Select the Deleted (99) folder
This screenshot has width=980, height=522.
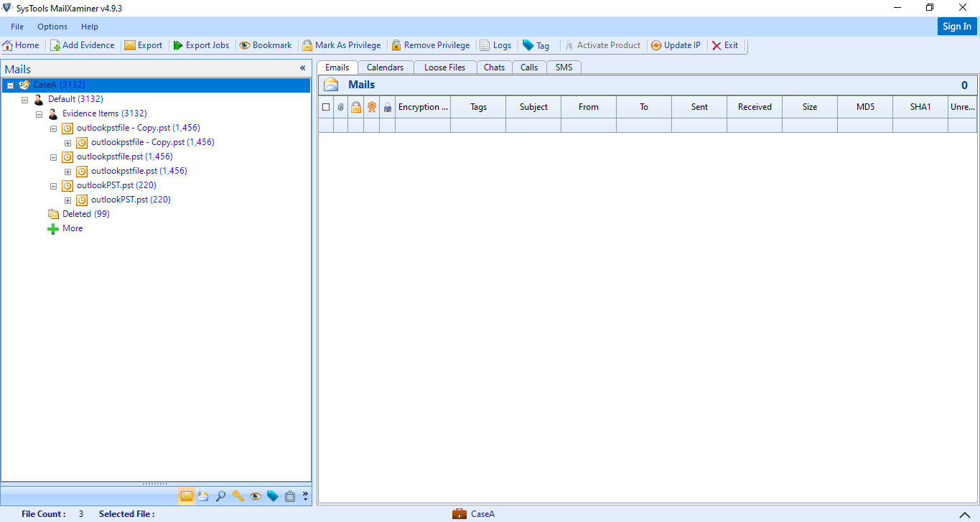tap(85, 214)
